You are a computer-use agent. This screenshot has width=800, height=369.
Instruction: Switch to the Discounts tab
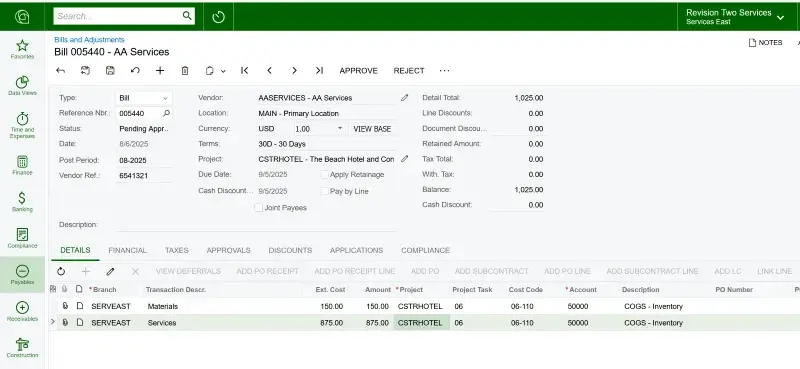point(290,250)
